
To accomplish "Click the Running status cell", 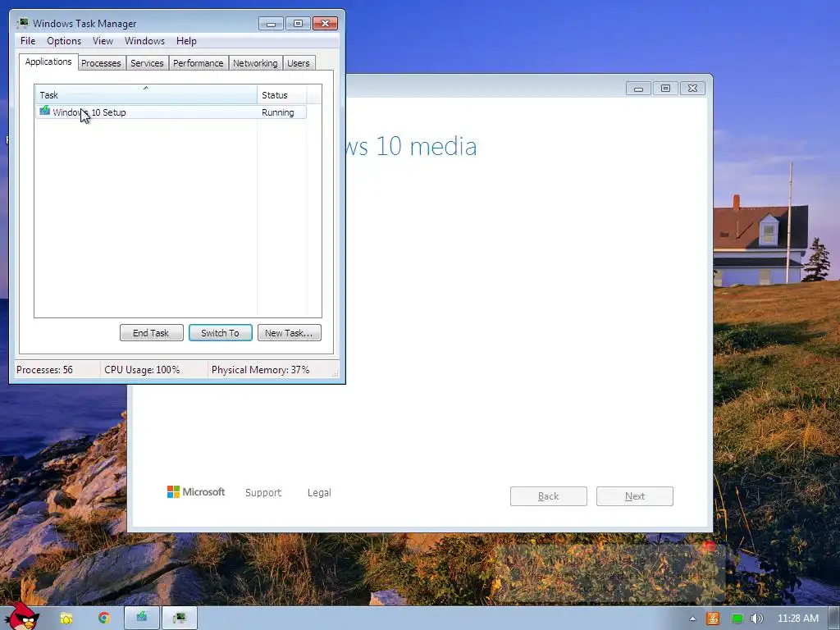I will click(278, 112).
